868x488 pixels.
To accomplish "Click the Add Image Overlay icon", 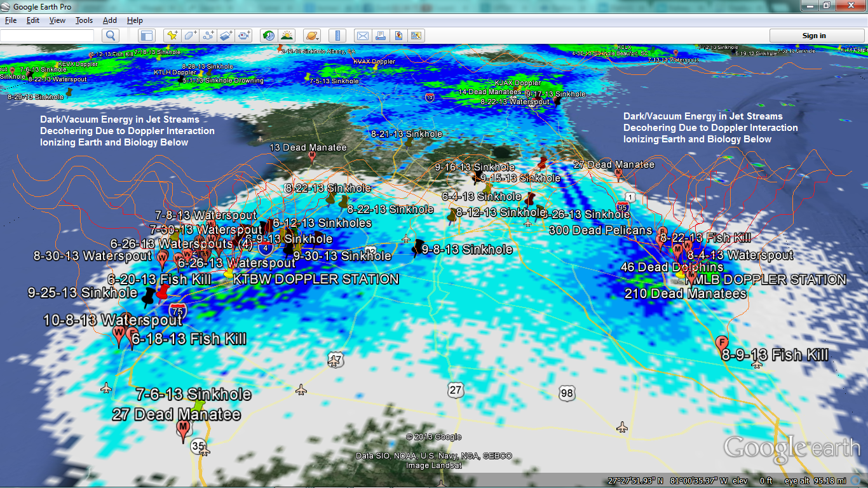I will [227, 36].
